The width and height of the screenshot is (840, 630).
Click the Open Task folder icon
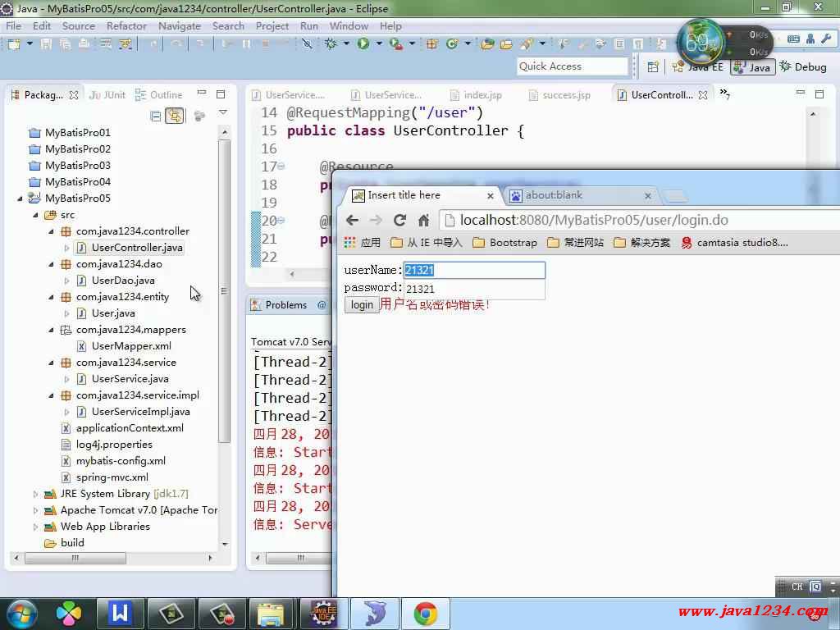(506, 44)
